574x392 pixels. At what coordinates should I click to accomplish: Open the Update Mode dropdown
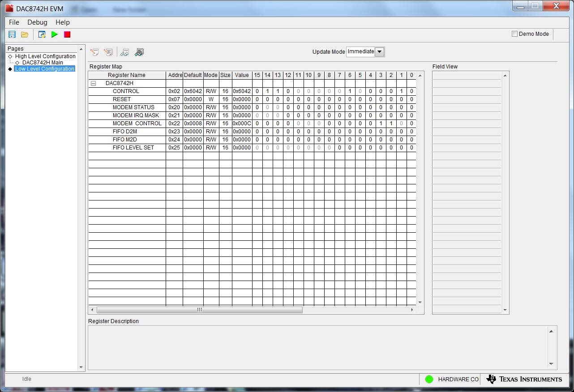pyautogui.click(x=379, y=51)
